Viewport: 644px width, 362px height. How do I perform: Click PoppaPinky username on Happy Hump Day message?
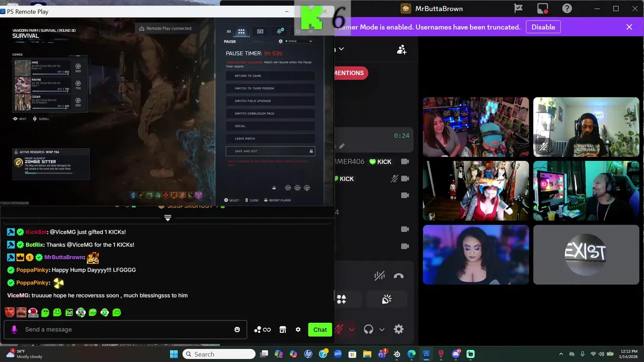33,270
